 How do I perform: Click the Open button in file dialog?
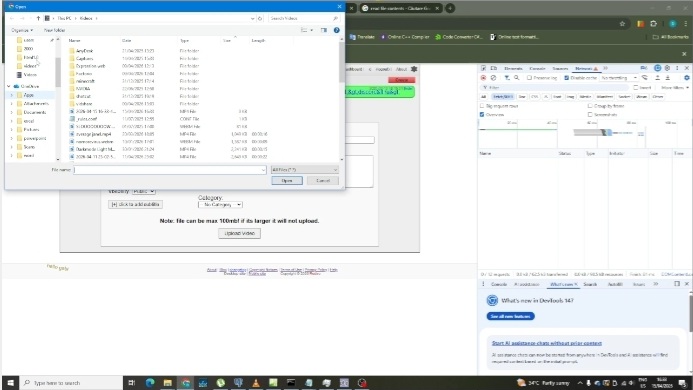(x=287, y=180)
